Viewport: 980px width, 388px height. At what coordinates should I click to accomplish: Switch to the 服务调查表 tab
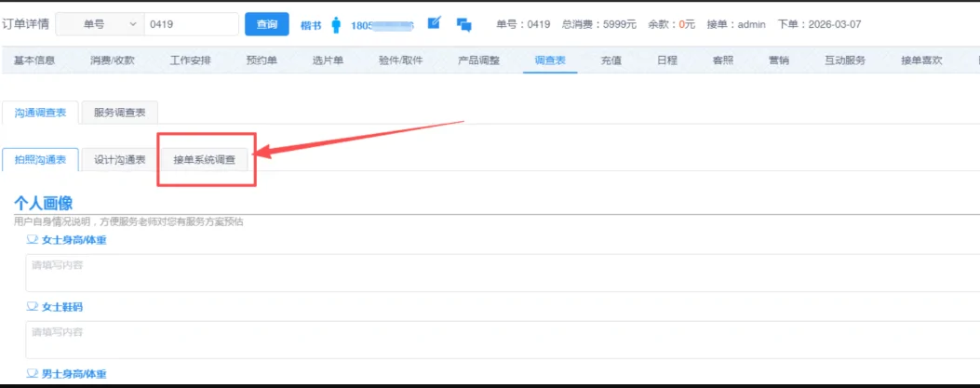tap(119, 113)
